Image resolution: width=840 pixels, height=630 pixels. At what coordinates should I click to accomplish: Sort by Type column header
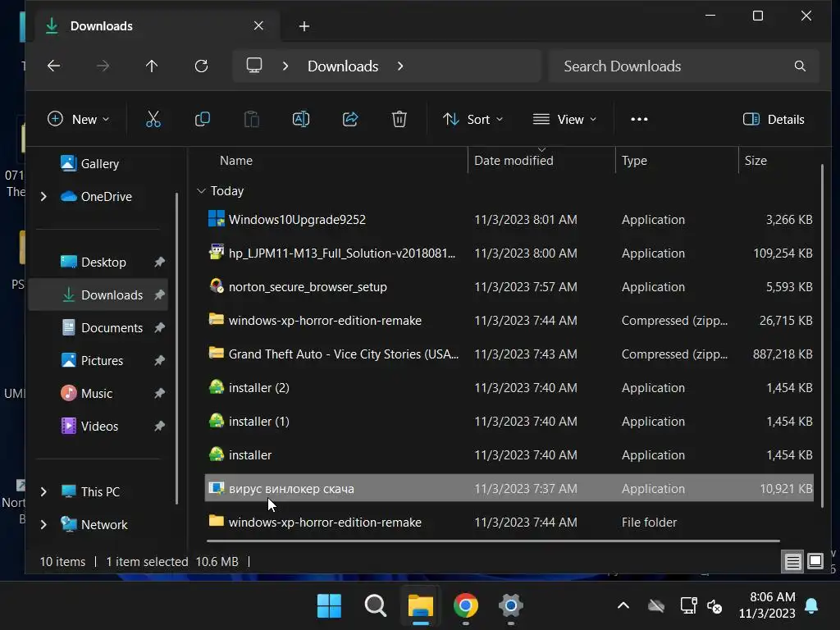[x=634, y=160]
